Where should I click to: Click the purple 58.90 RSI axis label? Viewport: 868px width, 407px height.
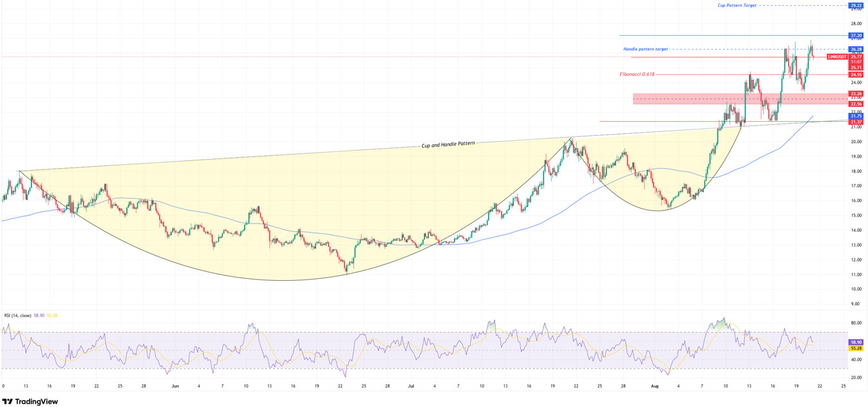[x=856, y=342]
